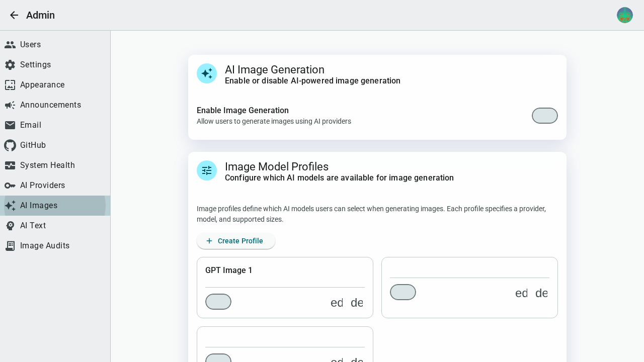This screenshot has height=362, width=644.
Task: Click the sparkle icon beside AI Image Generation
Action: [x=207, y=73]
